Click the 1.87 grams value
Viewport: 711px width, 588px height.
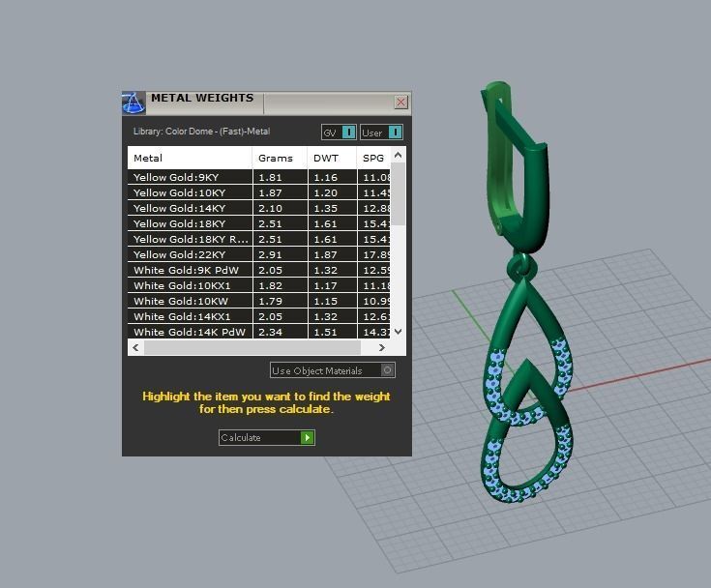(x=270, y=192)
